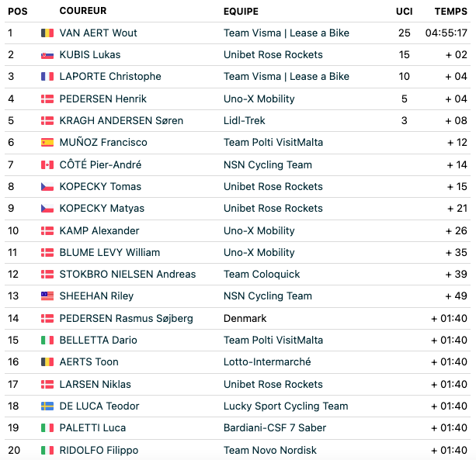This screenshot has height=460, width=476.
Task: Click the UCI column header
Action: (405, 11)
